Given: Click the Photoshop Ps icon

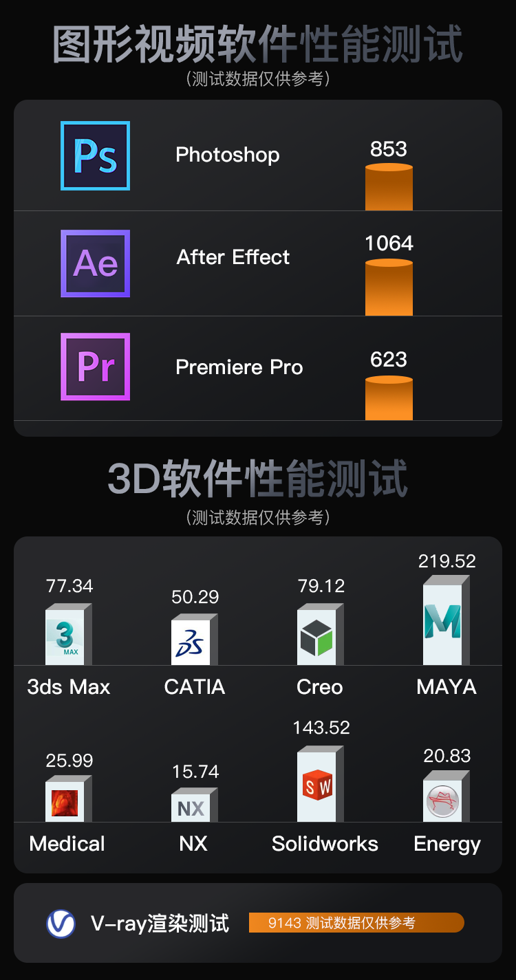Looking at the screenshot, I should pyautogui.click(x=95, y=155).
